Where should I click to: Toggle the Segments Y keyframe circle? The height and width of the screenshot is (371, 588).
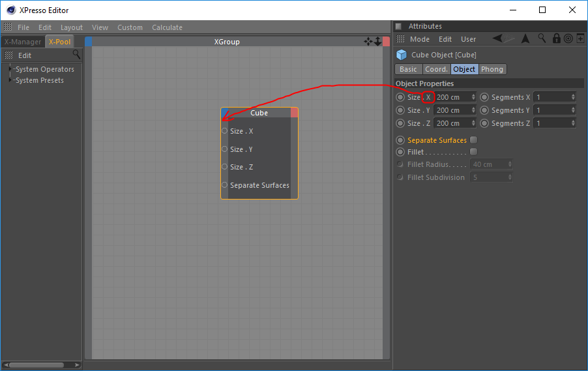click(484, 110)
